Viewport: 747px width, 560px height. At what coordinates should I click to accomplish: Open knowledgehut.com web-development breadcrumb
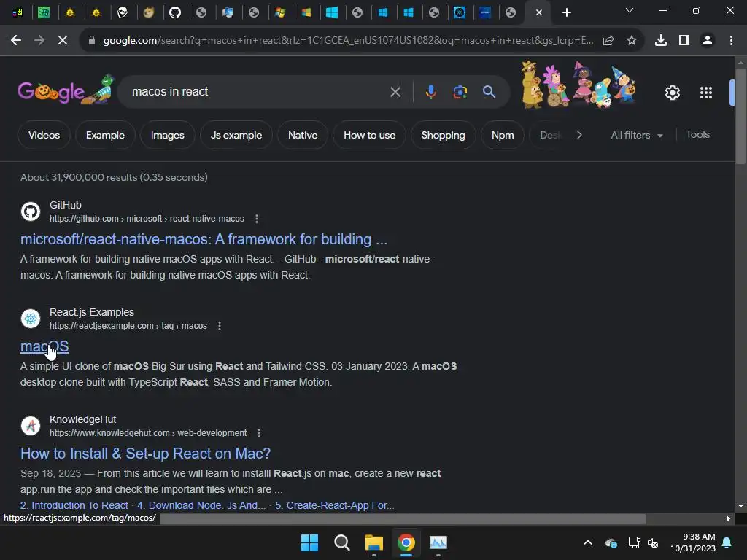coord(148,433)
